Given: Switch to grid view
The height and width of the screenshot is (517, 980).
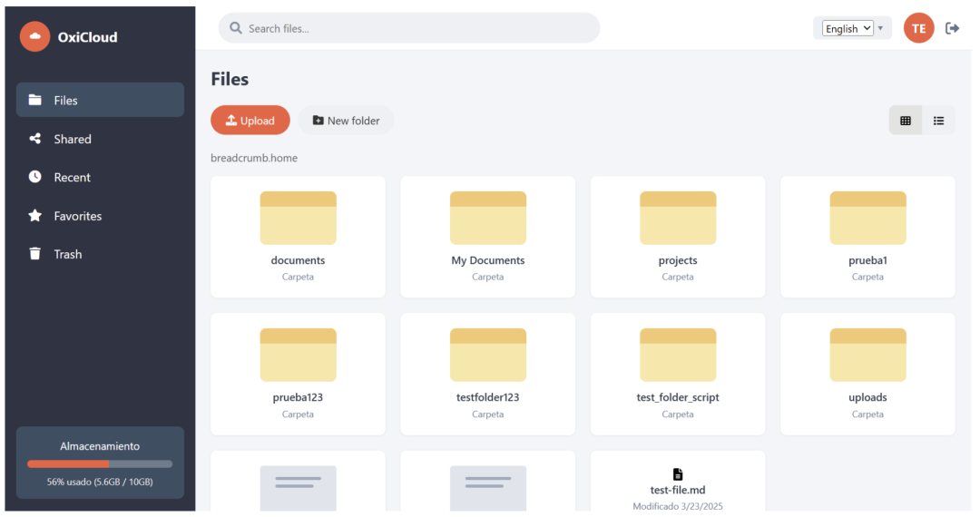Looking at the screenshot, I should pos(906,121).
